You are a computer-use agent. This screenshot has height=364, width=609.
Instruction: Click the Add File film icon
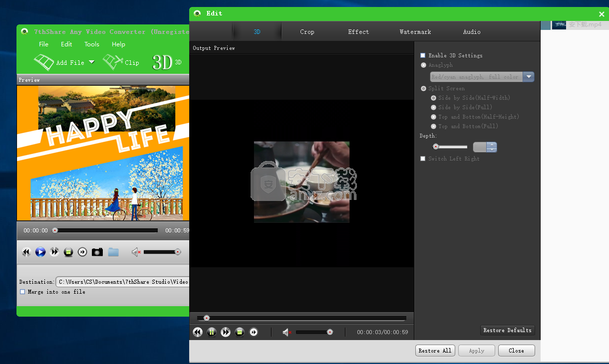click(44, 62)
